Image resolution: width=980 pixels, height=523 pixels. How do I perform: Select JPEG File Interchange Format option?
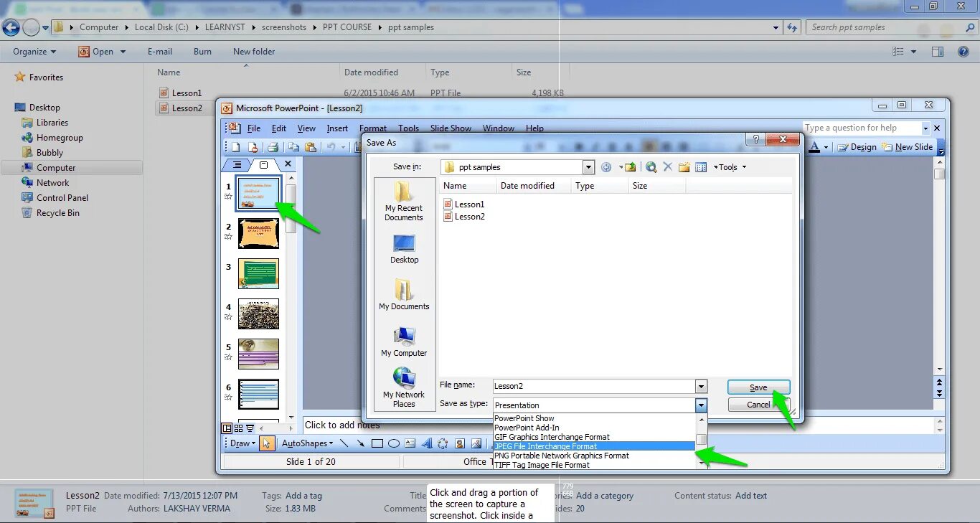tap(594, 446)
